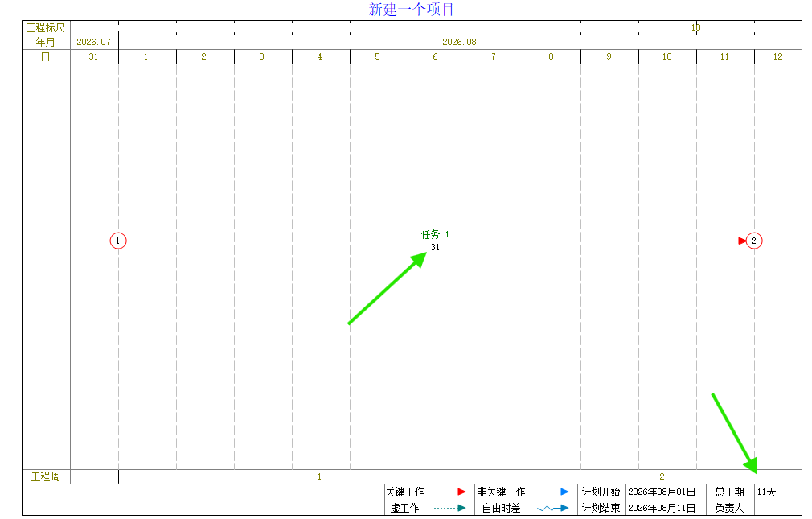Image resolution: width=812 pixels, height=519 pixels.
Task: Click day 2 column header
Action: point(204,56)
